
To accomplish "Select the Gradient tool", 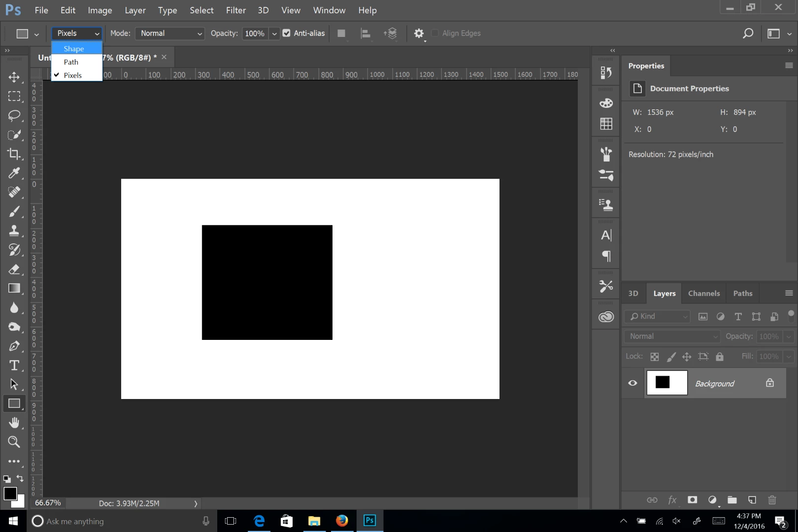I will pyautogui.click(x=14, y=288).
